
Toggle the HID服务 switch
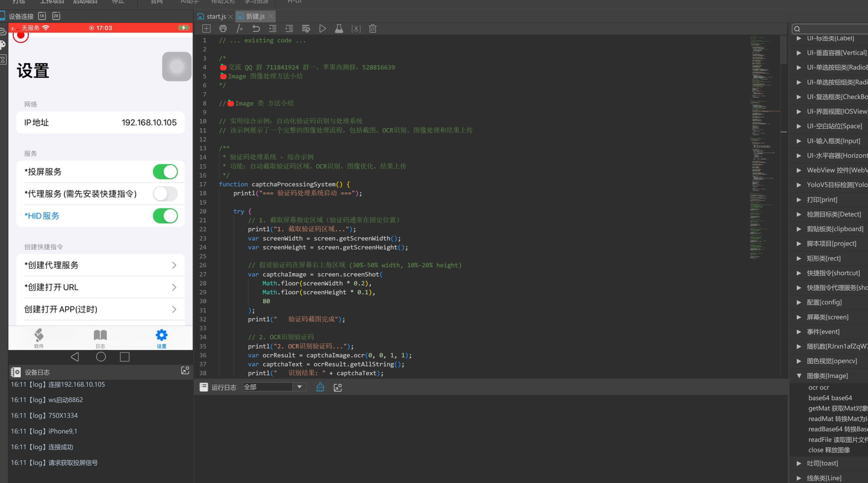pos(165,216)
